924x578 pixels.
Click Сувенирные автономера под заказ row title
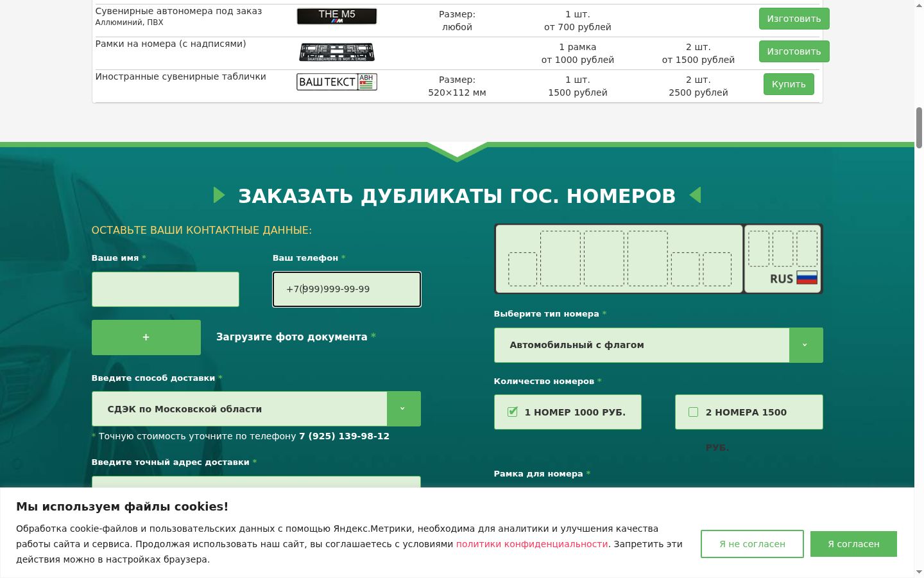pyautogui.click(x=178, y=11)
